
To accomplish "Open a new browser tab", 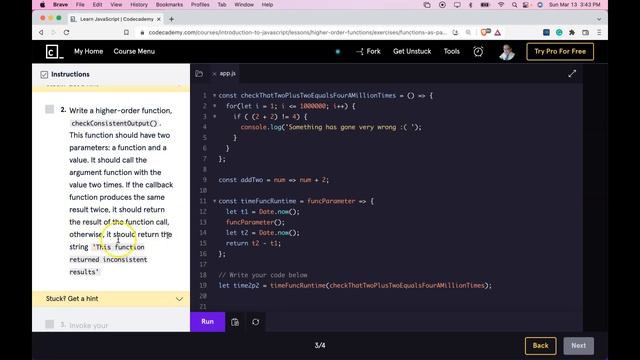I will [x=171, y=19].
